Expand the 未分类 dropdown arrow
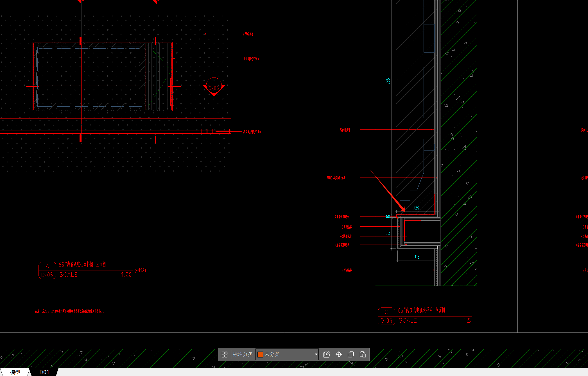This screenshot has height=376, width=588. coord(316,354)
